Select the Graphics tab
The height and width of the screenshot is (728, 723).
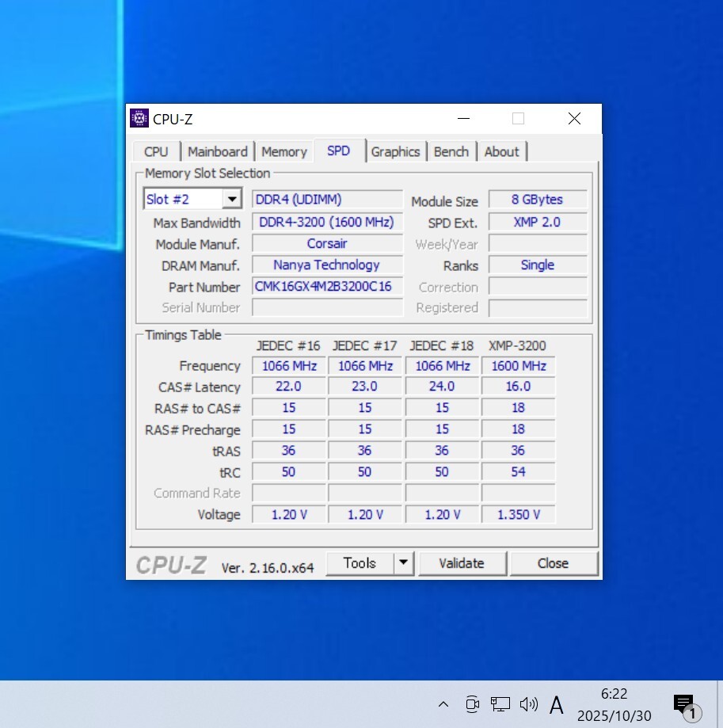395,152
